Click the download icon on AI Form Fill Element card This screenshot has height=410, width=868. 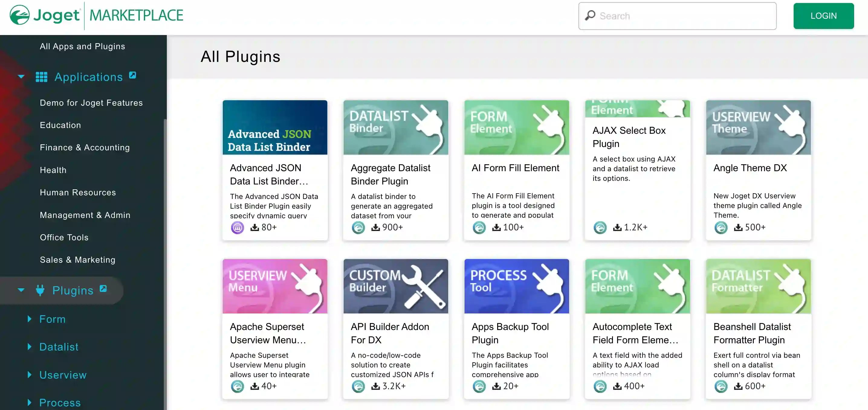tap(496, 228)
